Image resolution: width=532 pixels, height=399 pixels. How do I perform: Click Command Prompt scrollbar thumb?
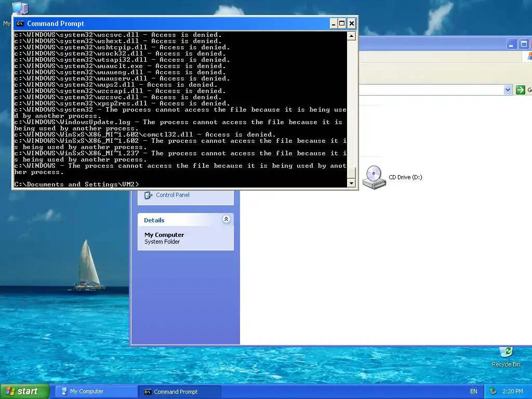(351, 172)
